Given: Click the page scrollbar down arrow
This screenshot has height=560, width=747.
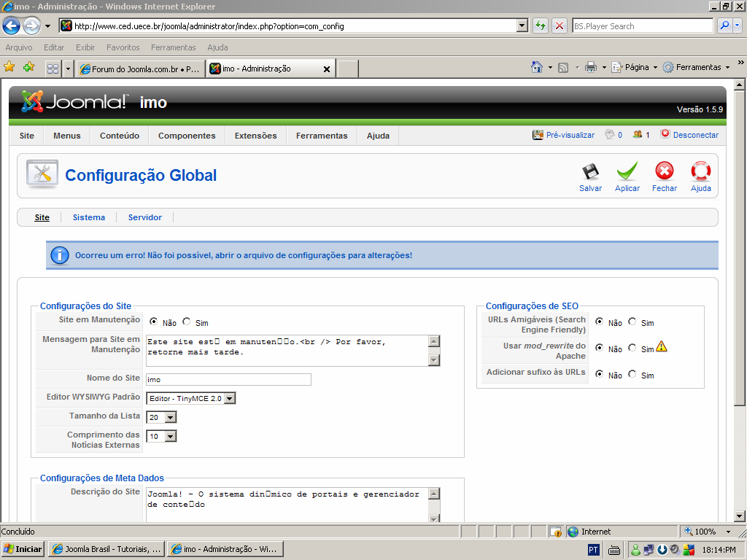Looking at the screenshot, I should point(739,516).
